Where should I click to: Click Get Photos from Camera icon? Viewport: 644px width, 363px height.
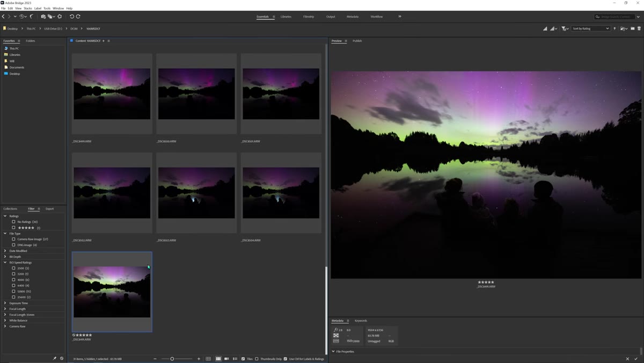pyautogui.click(x=43, y=17)
